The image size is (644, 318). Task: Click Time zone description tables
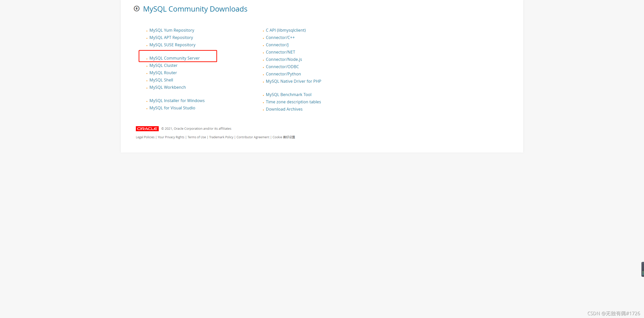(x=293, y=102)
